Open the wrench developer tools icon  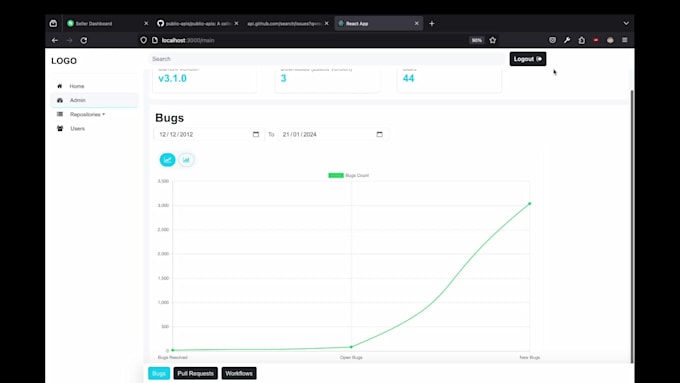click(x=567, y=40)
